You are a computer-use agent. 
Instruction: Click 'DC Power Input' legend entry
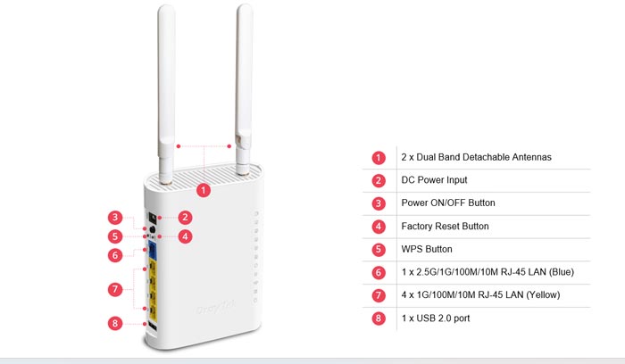pos(434,180)
